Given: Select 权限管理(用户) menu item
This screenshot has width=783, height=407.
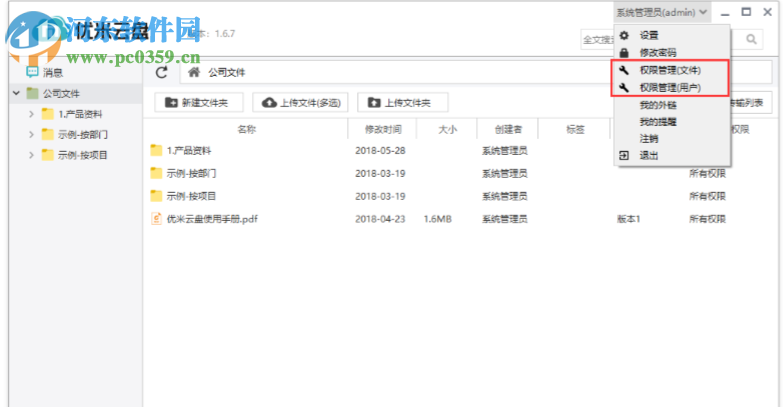Looking at the screenshot, I should pyautogui.click(x=672, y=87).
